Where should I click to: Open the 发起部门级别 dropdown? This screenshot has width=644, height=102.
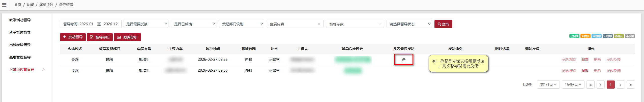[x=242, y=24]
